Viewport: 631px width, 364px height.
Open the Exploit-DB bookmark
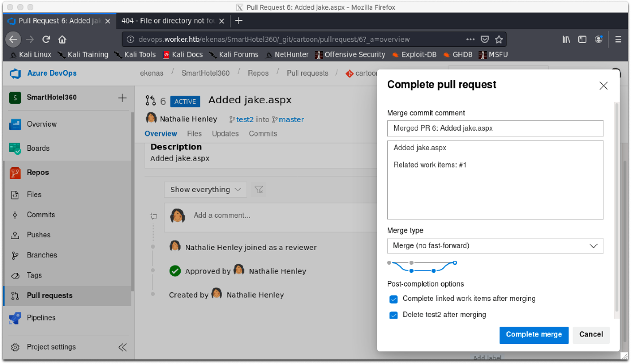coord(414,54)
